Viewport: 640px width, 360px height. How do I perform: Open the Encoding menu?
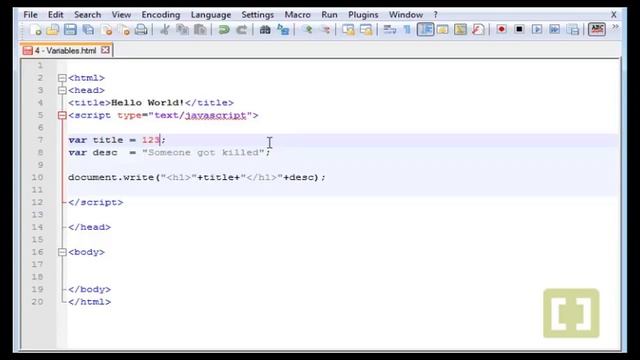pyautogui.click(x=161, y=15)
